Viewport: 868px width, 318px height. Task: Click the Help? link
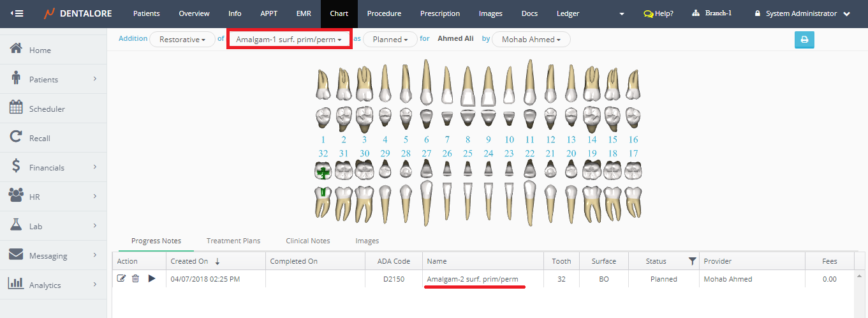[x=658, y=13]
